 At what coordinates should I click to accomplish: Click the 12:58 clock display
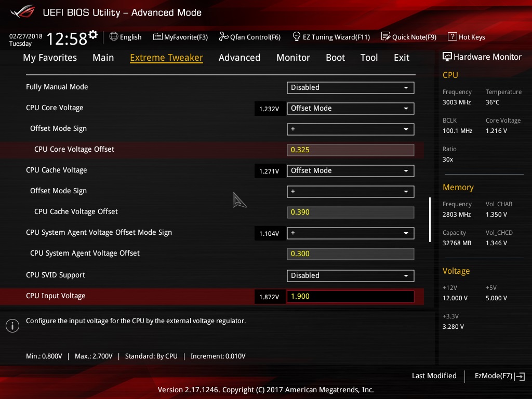point(66,38)
